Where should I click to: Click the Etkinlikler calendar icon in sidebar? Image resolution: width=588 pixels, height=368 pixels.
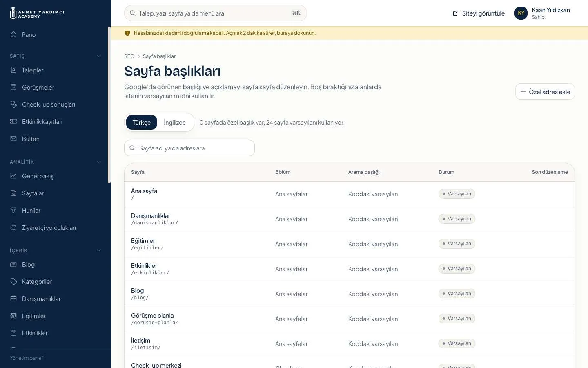pyautogui.click(x=13, y=333)
